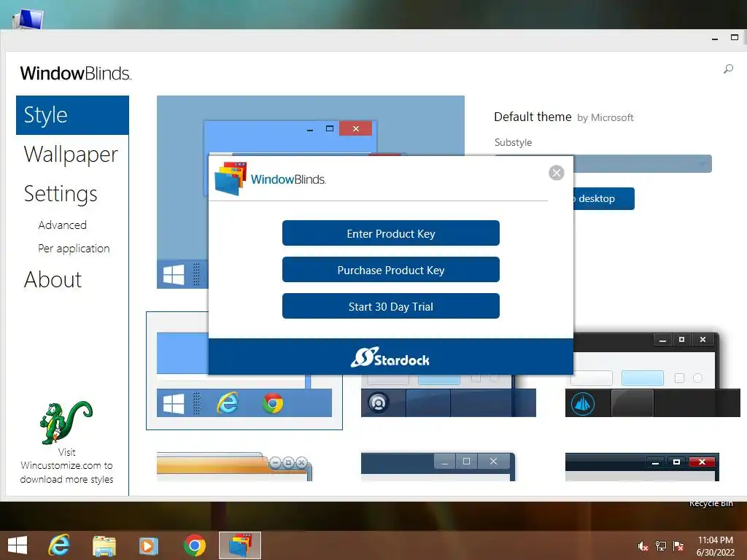The width and height of the screenshot is (747, 560).
Task: Open Per application settings
Action: (x=74, y=248)
